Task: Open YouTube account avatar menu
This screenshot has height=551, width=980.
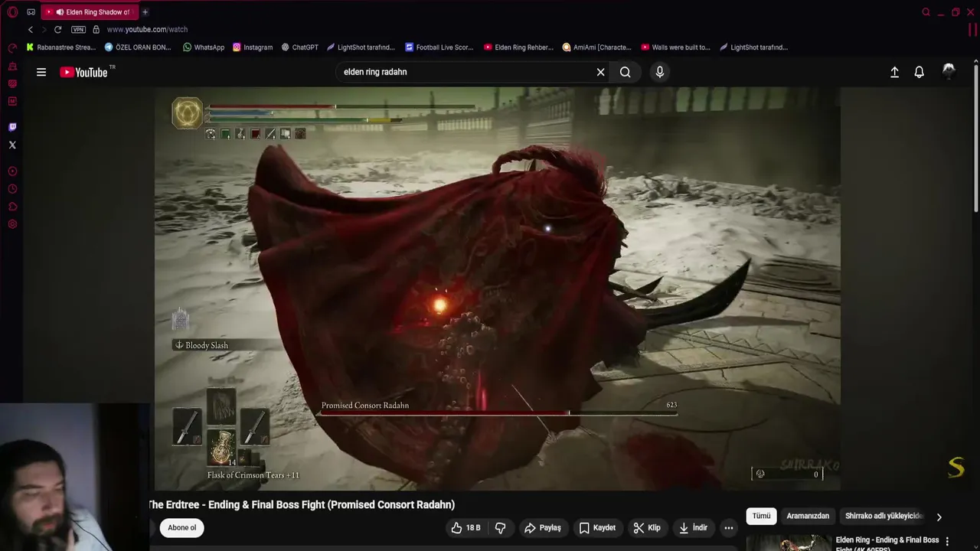Action: tap(949, 71)
